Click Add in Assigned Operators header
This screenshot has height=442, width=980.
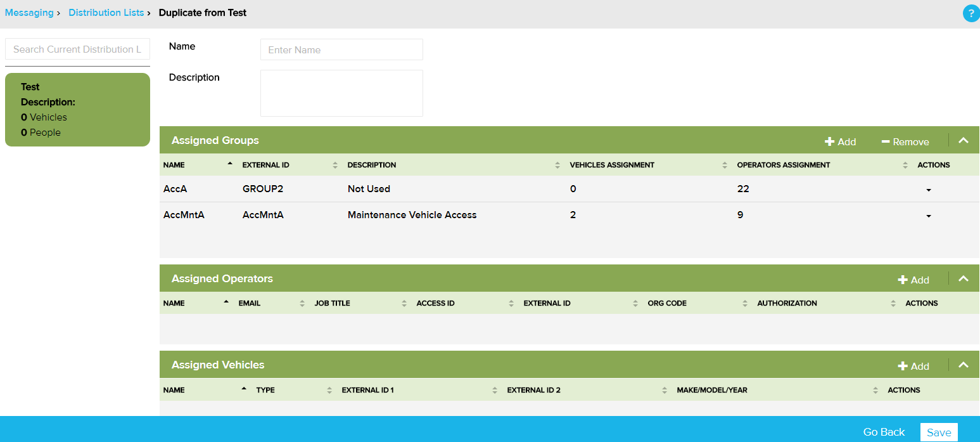tap(913, 280)
